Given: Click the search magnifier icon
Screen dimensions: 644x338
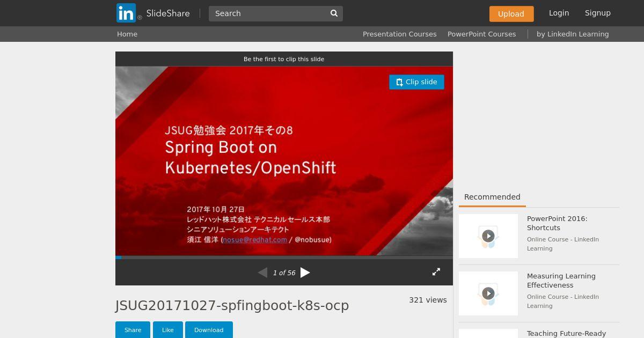Looking at the screenshot, I should (334, 13).
